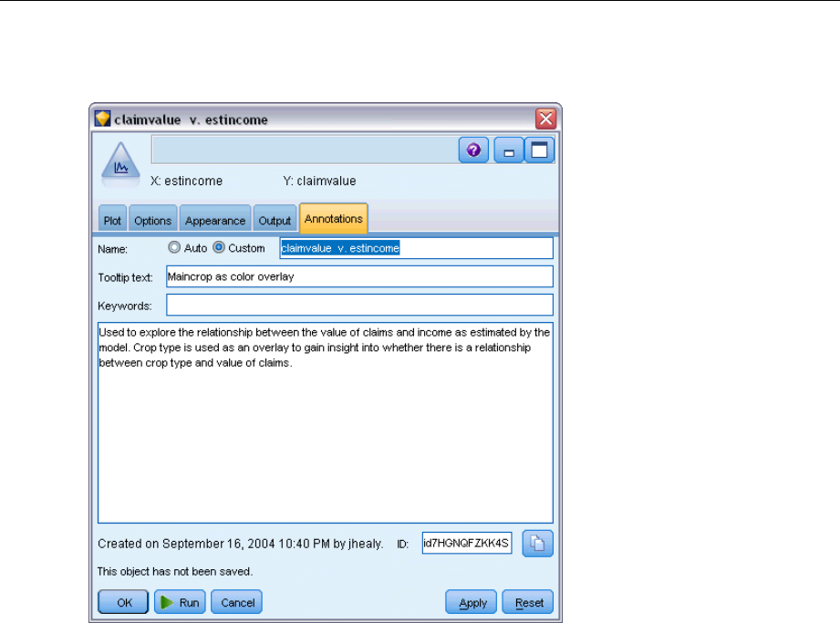This screenshot has width=840, height=623.
Task: Click 'This object has not been saved.' text
Action: tap(174, 572)
